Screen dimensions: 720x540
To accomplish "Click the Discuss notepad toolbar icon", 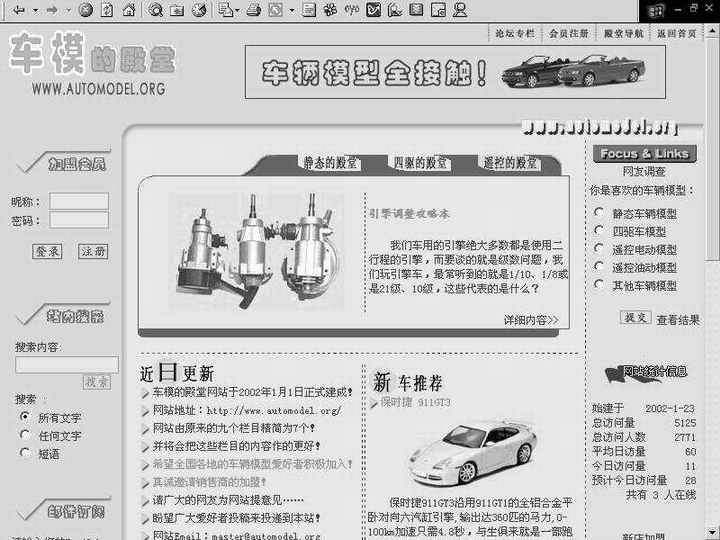I will point(309,10).
